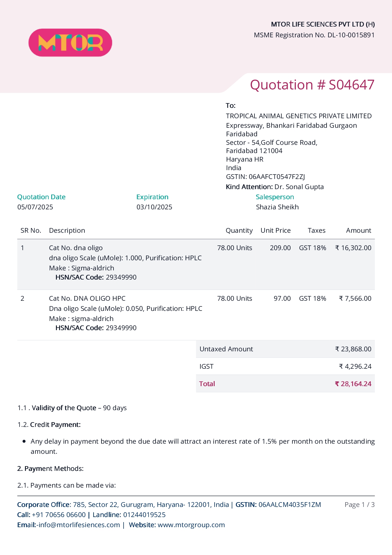Click the call number +91 70656 06600
Image resolution: width=392 pixels, height=555 pixels.
(x=59, y=515)
